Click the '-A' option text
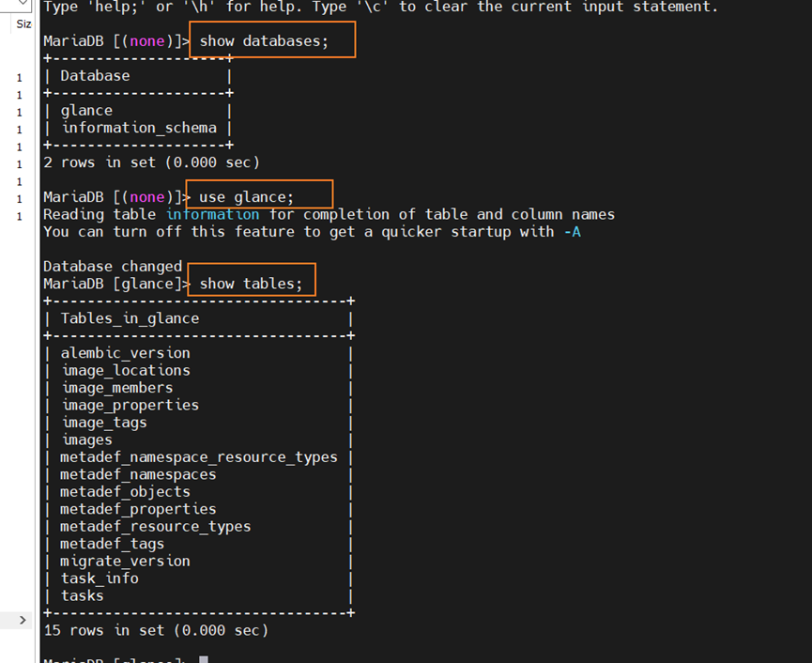Screen dimensions: 812x663 (573, 232)
